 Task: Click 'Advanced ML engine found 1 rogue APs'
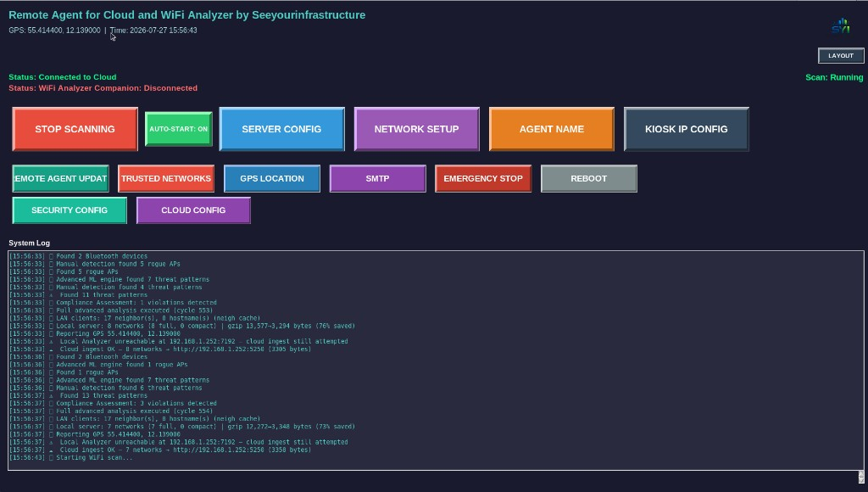pos(98,365)
